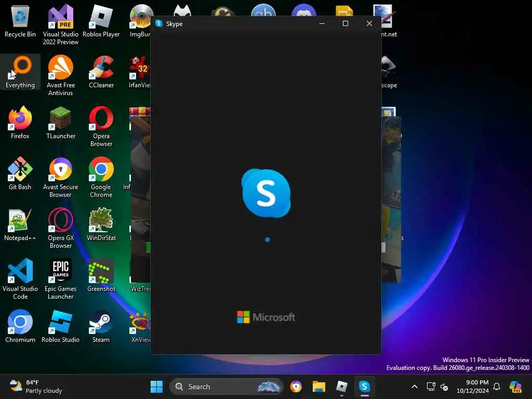Launch Copilot preview from the taskbar
This screenshot has width=532, height=399.
515,387
